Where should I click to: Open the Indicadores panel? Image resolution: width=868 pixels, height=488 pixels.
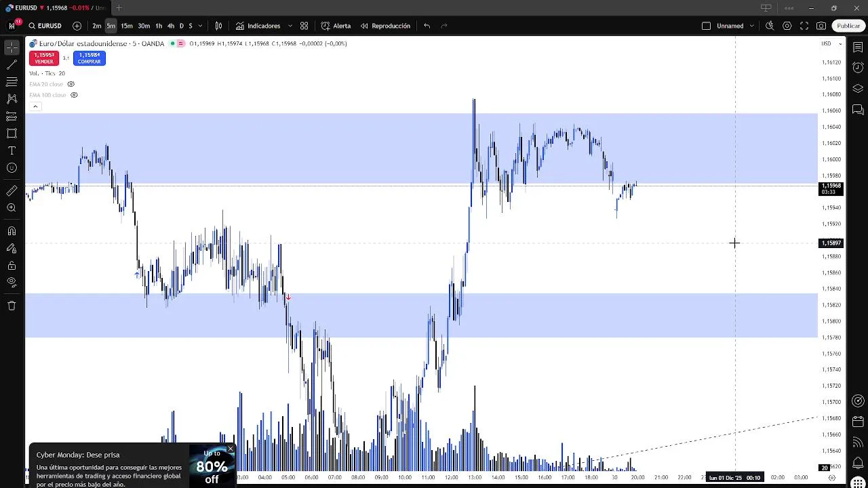(258, 26)
